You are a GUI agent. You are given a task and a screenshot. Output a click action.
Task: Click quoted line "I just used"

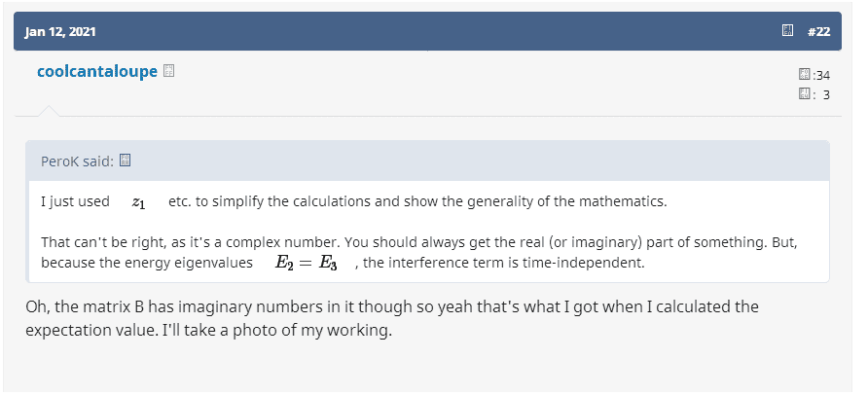tap(75, 202)
